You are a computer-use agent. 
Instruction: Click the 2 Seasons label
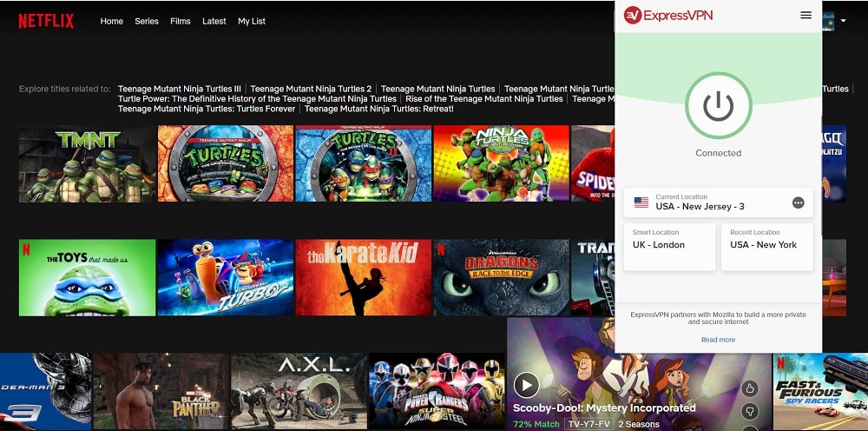coord(639,425)
